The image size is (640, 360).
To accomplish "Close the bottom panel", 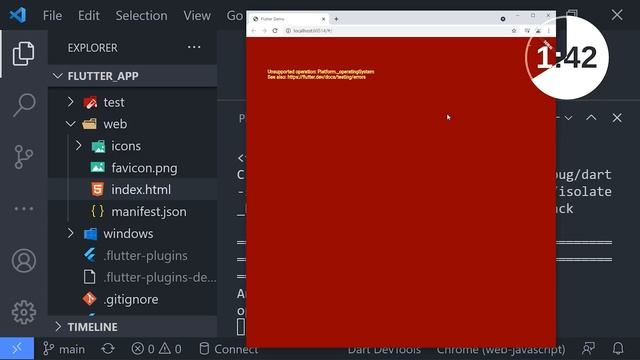I will point(617,118).
